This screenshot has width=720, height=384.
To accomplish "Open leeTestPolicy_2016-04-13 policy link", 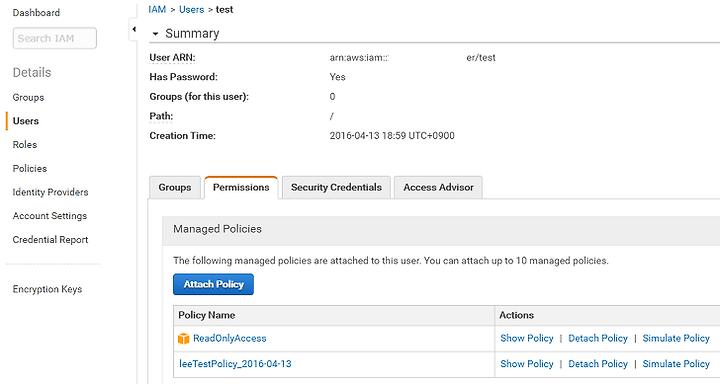I will tap(235, 364).
